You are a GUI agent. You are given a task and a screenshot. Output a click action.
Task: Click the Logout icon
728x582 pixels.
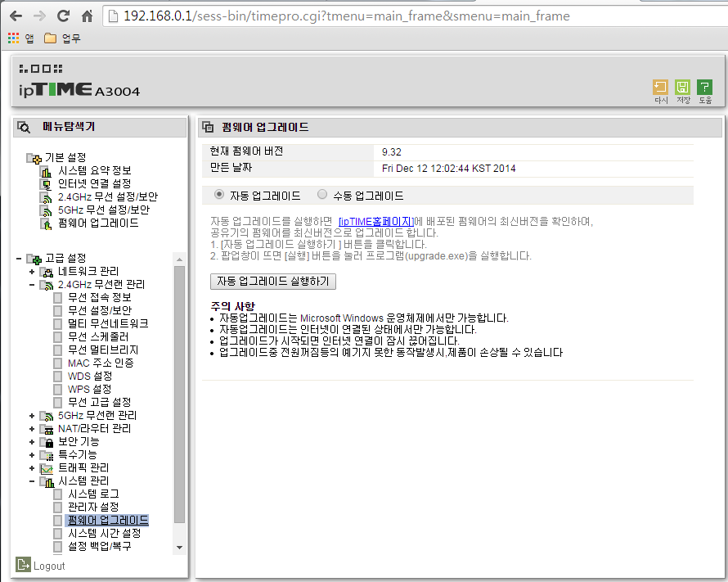pos(23,564)
